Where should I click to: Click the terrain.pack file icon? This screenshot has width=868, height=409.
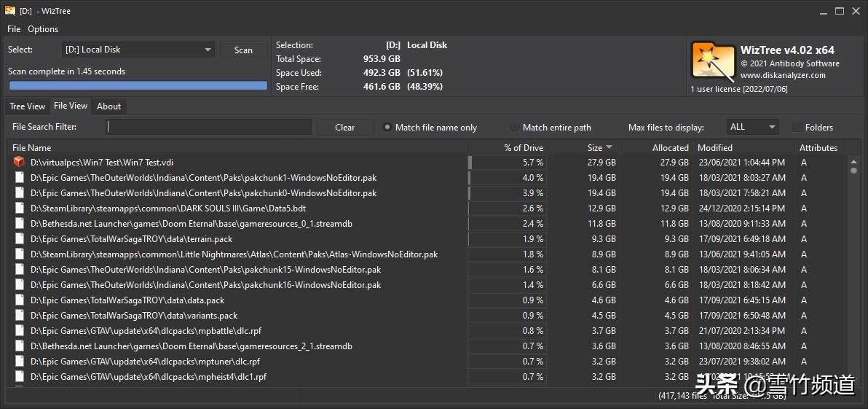pyautogui.click(x=19, y=239)
